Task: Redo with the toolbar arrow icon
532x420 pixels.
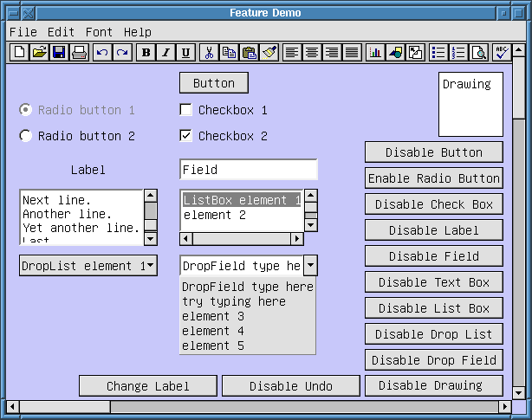Action: pos(122,53)
